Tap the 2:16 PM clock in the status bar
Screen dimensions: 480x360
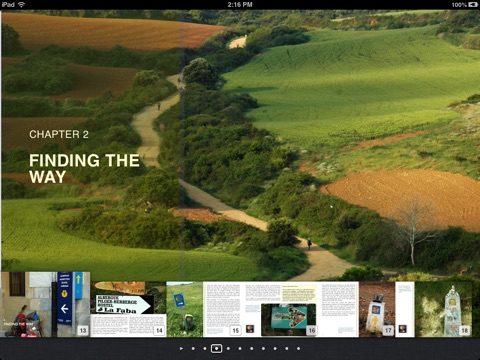(240, 5)
